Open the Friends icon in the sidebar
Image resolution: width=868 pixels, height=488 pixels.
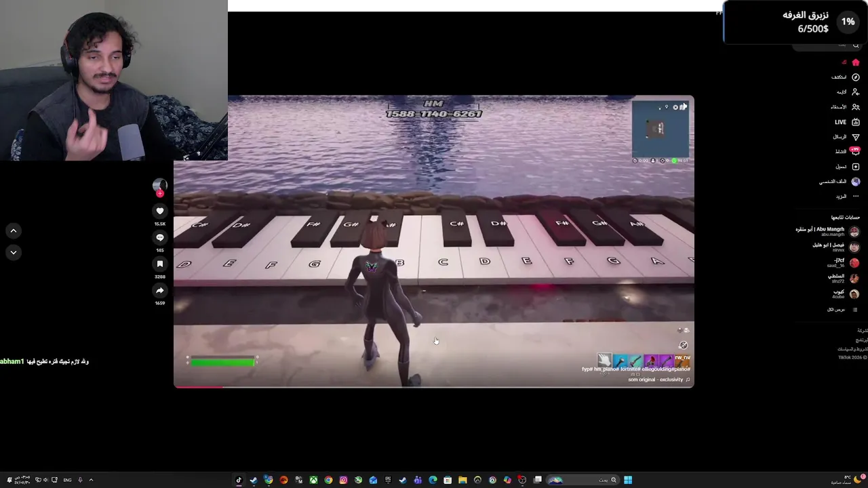coord(856,107)
